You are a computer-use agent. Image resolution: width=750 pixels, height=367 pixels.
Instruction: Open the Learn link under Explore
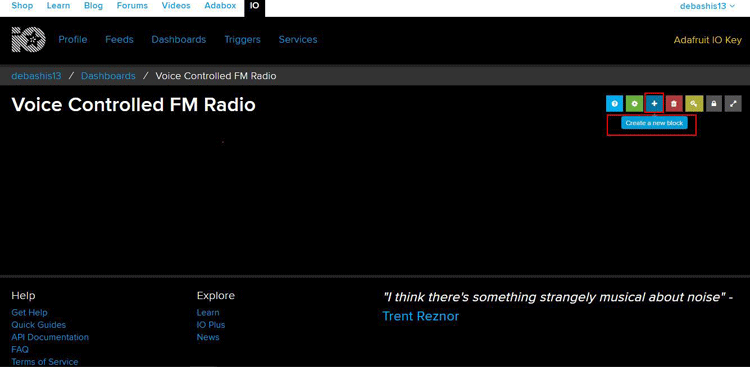(x=208, y=312)
